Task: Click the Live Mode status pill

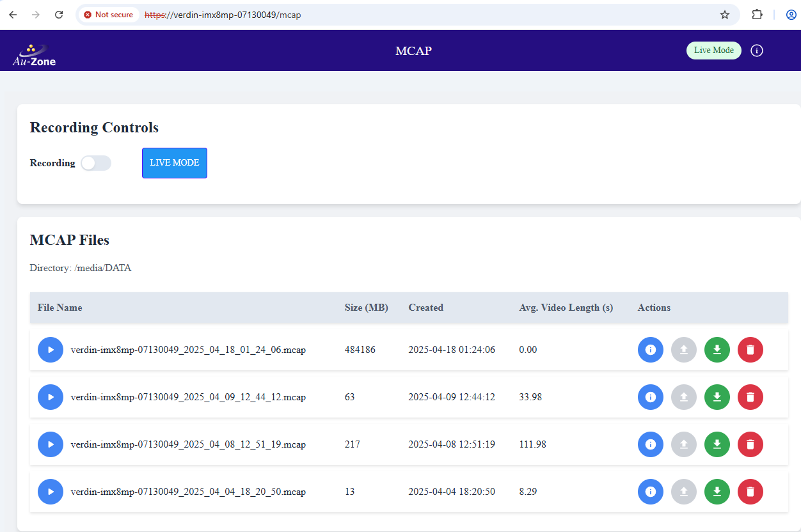Action: pos(713,51)
